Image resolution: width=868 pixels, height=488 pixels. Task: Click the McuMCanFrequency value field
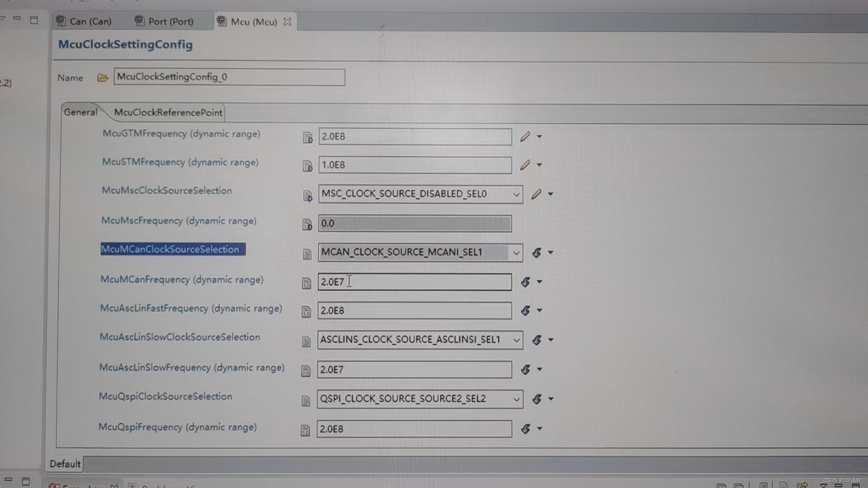(x=415, y=282)
